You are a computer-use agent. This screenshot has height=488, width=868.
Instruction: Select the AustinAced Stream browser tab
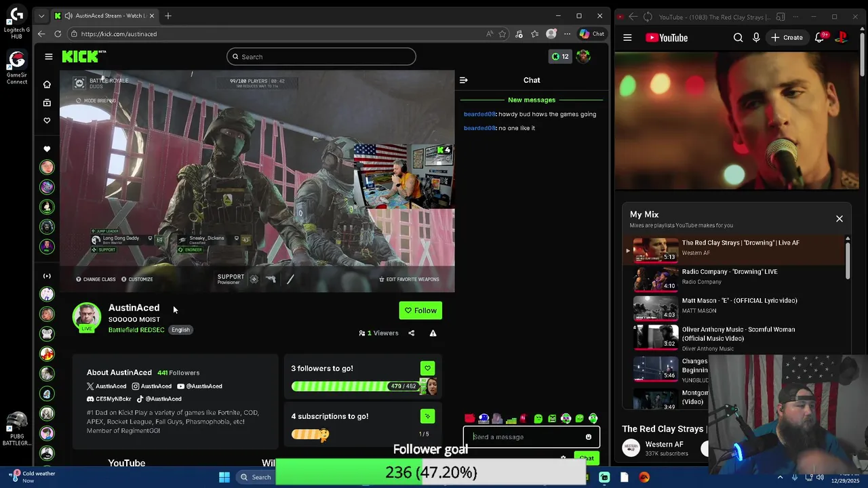(x=105, y=16)
